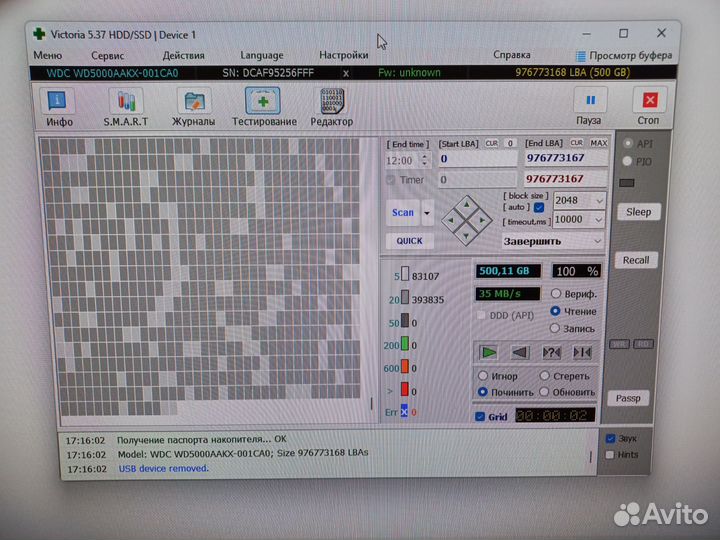The height and width of the screenshot is (540, 720).
Task: Click the right arrow on navigation diamond
Action: [482, 220]
